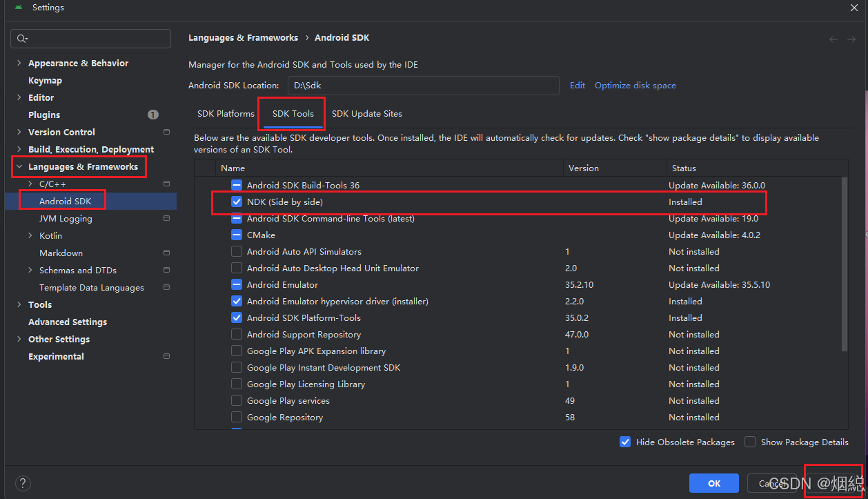Click the project-level icon next to Experimental
868x499 pixels.
(166, 356)
